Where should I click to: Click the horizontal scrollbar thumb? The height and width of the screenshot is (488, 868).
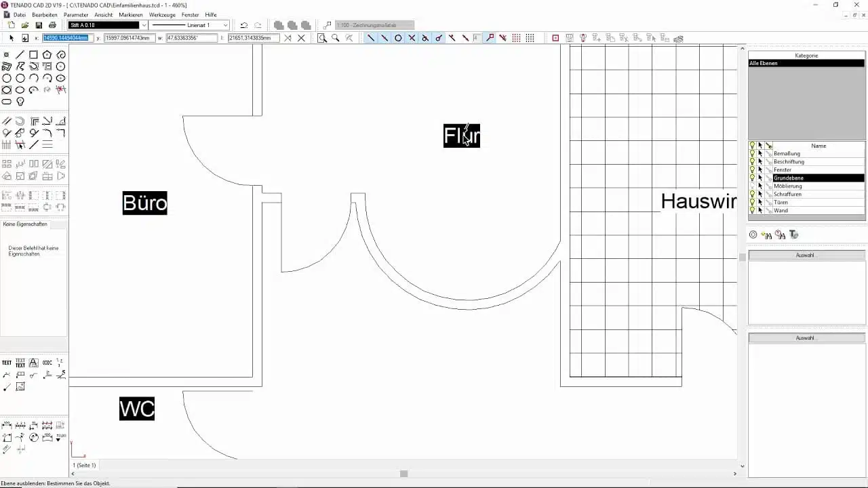[403, 474]
